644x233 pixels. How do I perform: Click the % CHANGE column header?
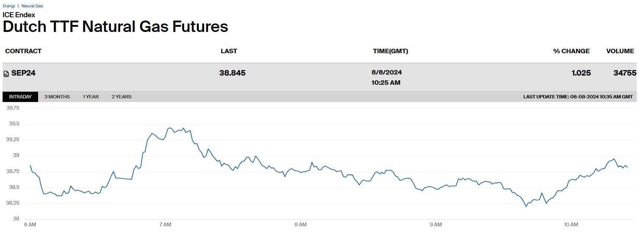pos(571,51)
